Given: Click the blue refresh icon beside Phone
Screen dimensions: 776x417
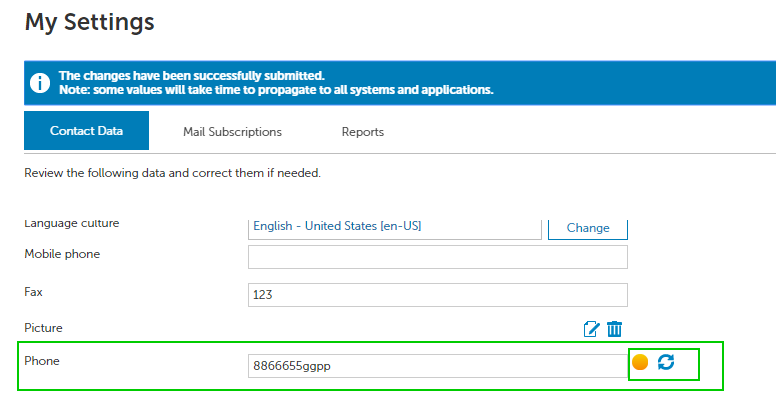Looking at the screenshot, I should 666,362.
